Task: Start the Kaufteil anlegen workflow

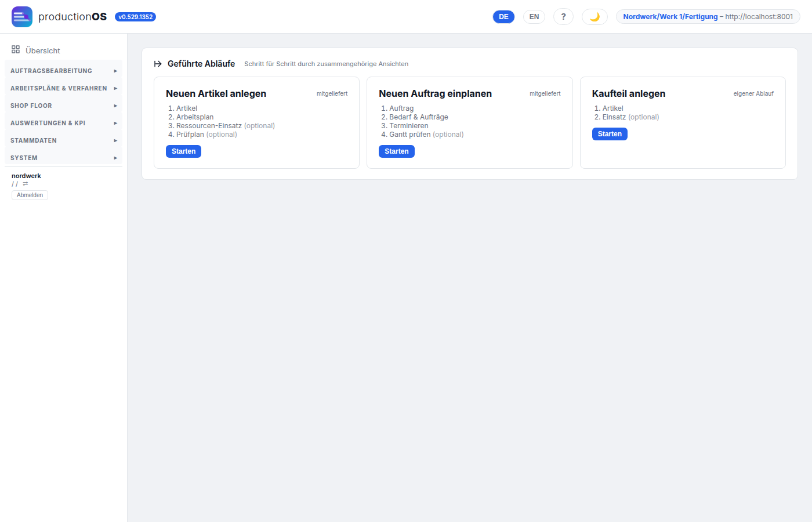Action: [x=610, y=134]
